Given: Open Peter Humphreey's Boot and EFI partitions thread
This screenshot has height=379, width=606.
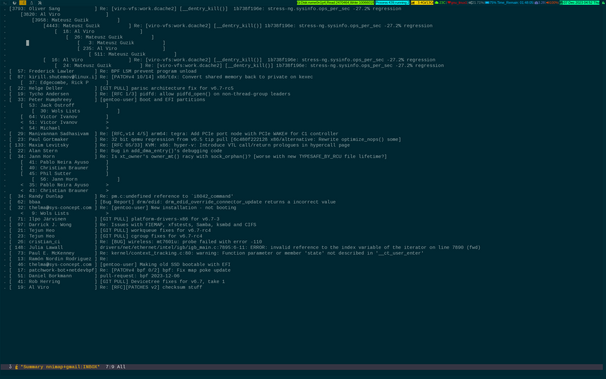Looking at the screenshot, I should pyautogui.click(x=107, y=100).
